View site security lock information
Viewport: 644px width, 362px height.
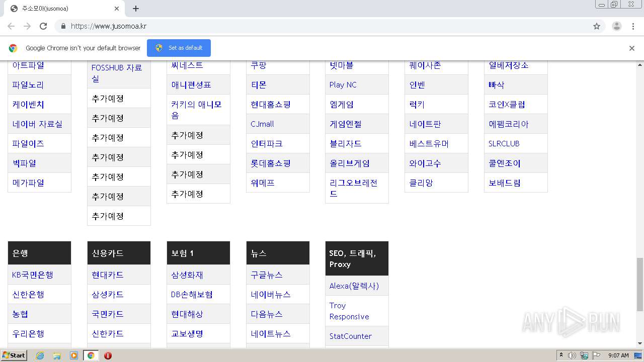click(63, 26)
